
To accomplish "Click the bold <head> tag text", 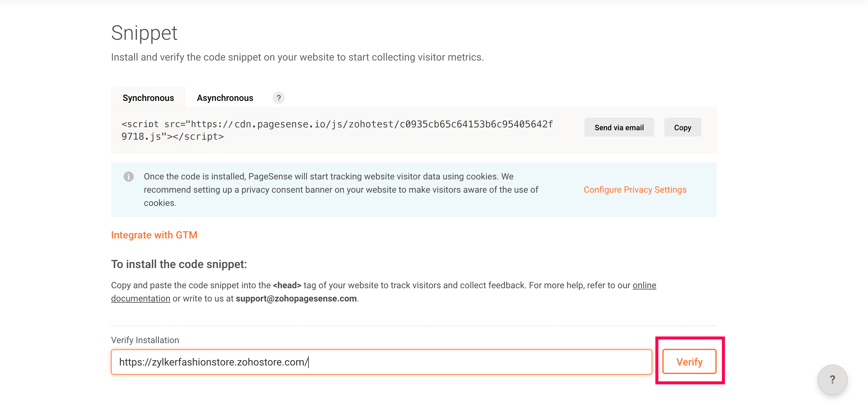I will tap(287, 285).
